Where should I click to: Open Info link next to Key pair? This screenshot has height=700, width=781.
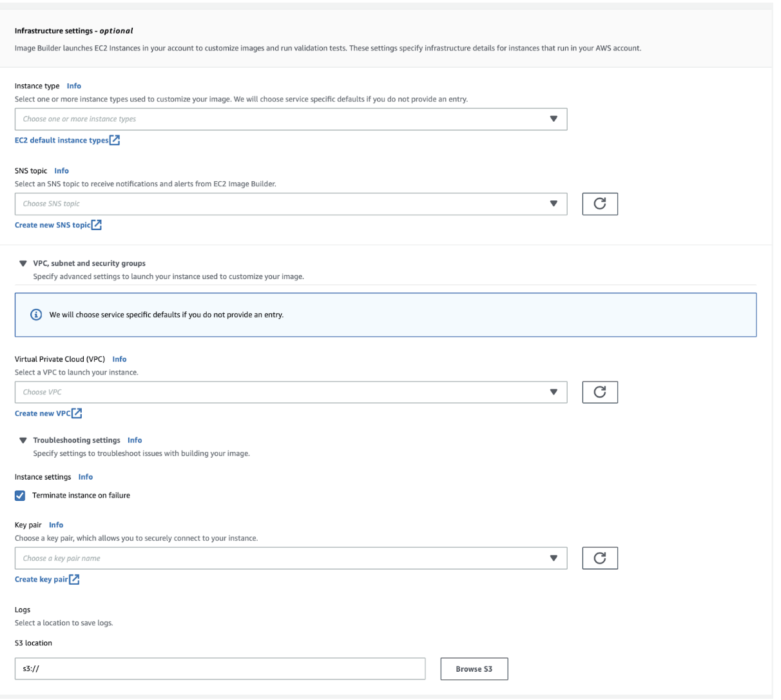[56, 525]
